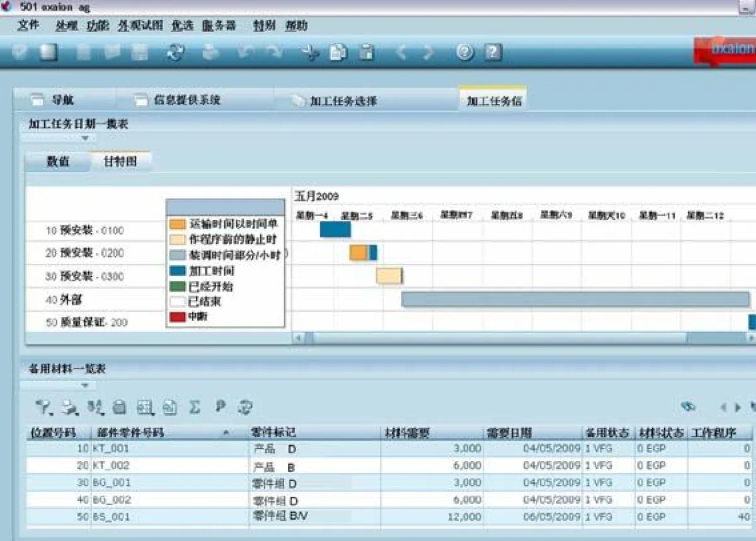Expand dropdown under 备用材料一览表

click(85, 385)
